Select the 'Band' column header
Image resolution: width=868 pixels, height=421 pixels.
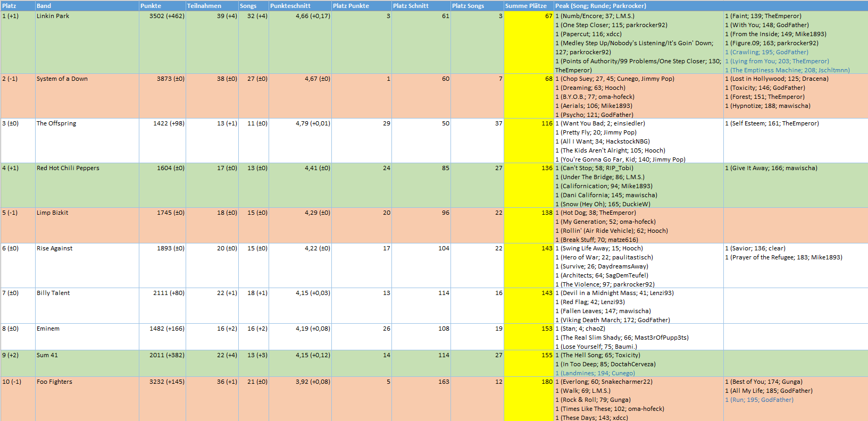(87, 6)
